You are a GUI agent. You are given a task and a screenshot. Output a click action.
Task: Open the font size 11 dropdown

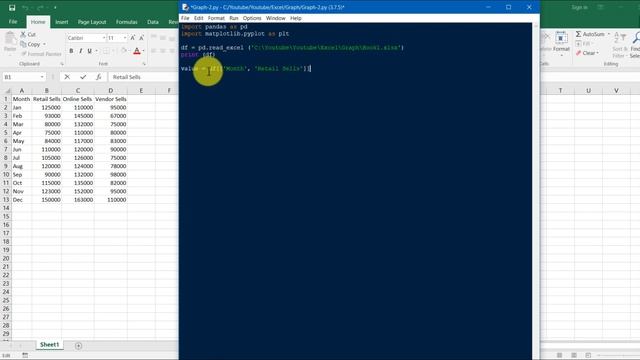(x=125, y=38)
